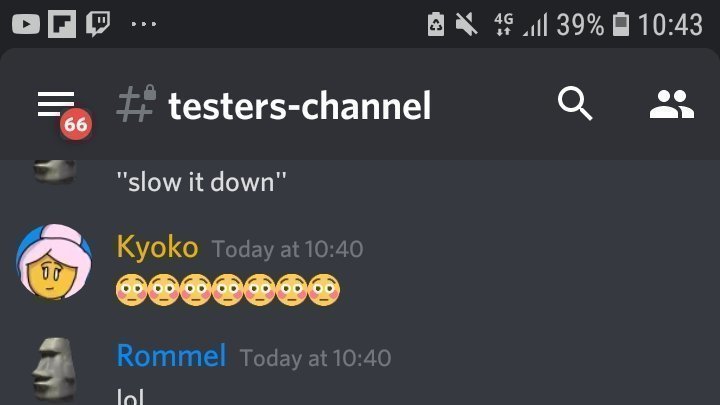Viewport: 720px width, 405px height.
Task: Tap the more notifications ellipsis icon
Action: 144,24
